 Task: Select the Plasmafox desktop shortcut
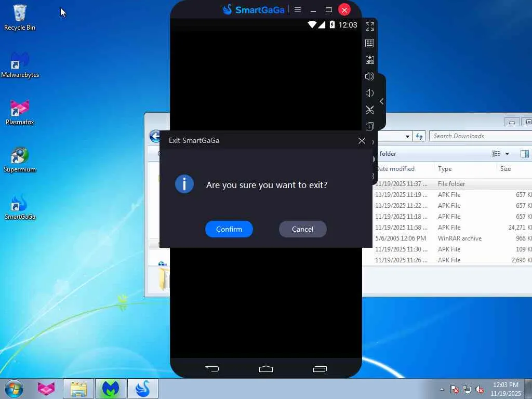click(x=20, y=112)
